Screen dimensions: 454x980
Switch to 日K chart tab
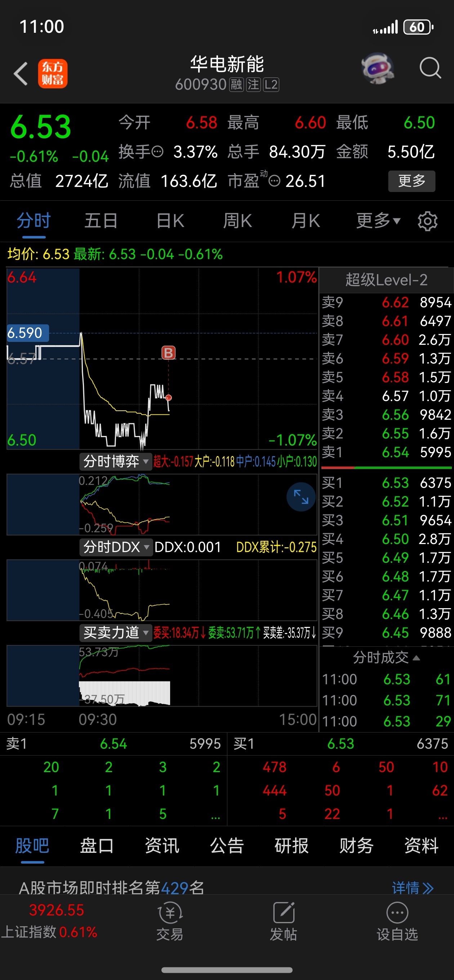click(x=170, y=220)
